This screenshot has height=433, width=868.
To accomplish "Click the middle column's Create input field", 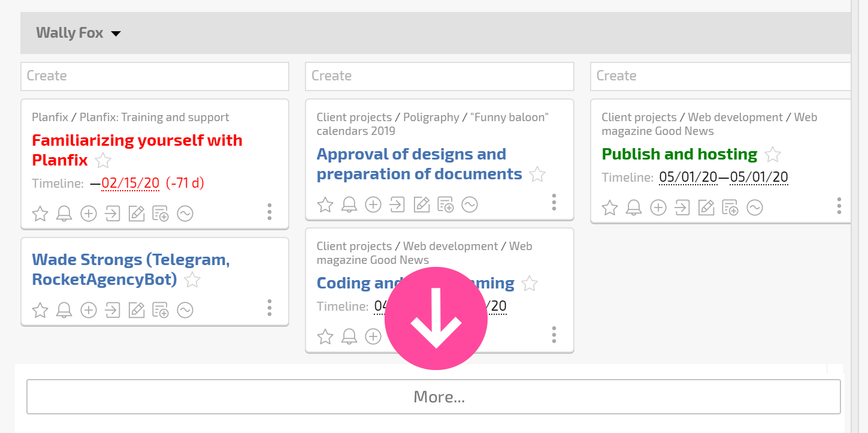I will click(x=440, y=76).
